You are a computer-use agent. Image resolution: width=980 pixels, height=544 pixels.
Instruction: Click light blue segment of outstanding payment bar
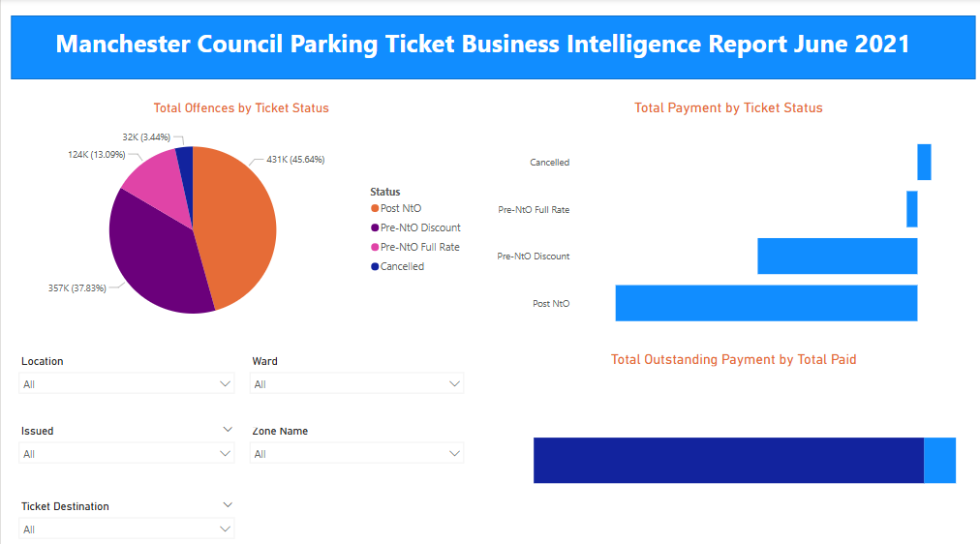(939, 460)
